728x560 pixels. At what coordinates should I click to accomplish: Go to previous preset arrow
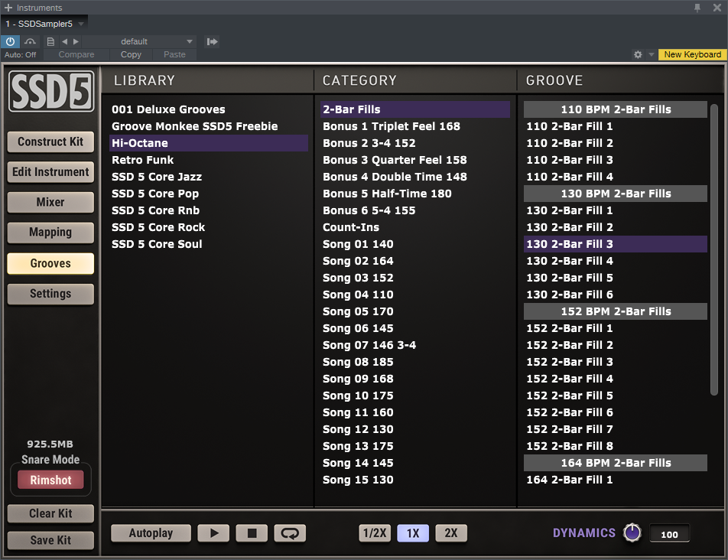(64, 41)
